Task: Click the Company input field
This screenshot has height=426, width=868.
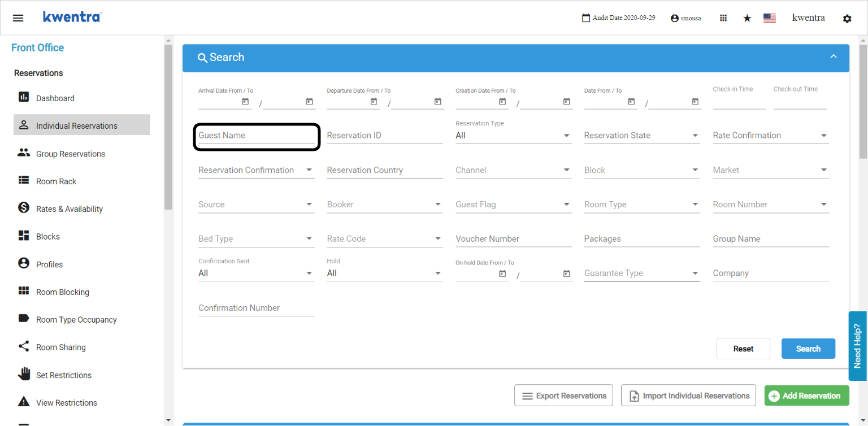Action: pos(771,273)
